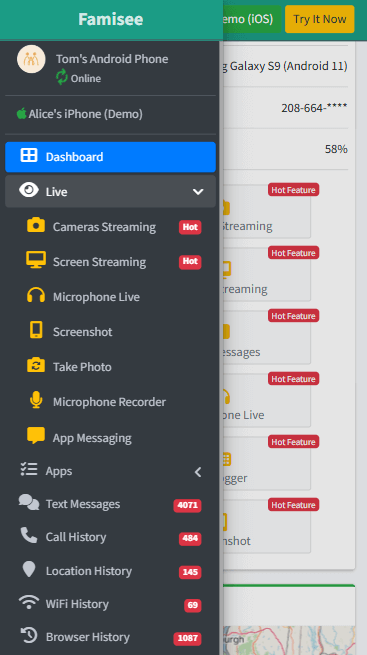Open the Dashboard menu item
This screenshot has height=655, width=367.
pos(110,157)
